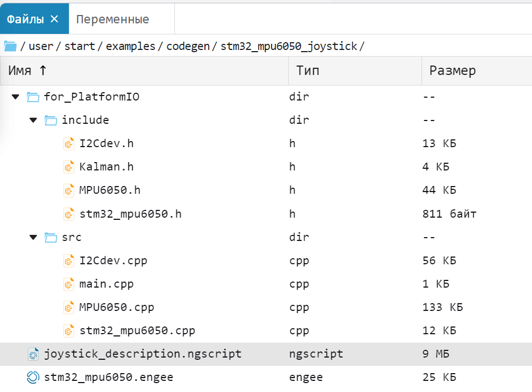The width and height of the screenshot is (532, 392).
Task: Sort by the Размер column header
Action: [x=453, y=71]
